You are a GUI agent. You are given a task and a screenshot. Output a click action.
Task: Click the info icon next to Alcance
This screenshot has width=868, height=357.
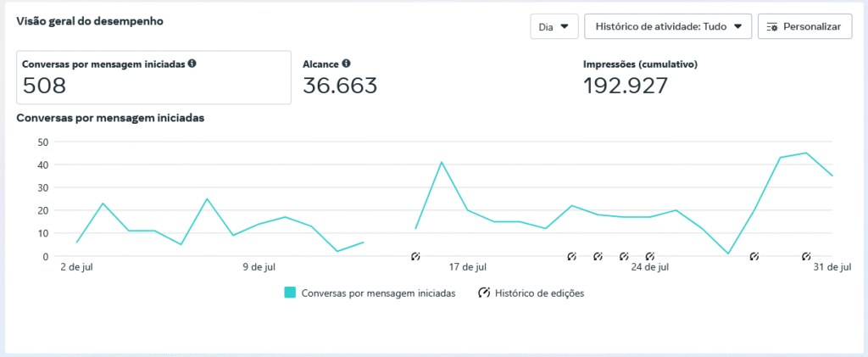tap(346, 64)
